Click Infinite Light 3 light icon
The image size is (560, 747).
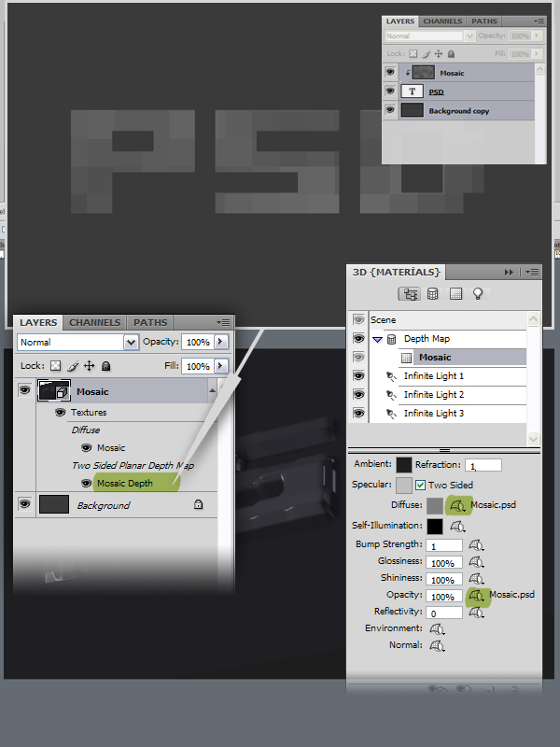point(391,414)
